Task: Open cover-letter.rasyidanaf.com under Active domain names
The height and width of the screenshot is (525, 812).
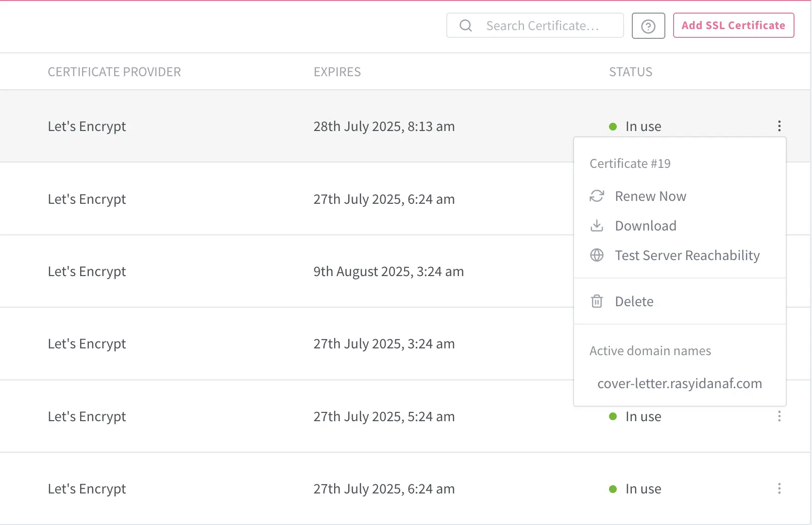Action: click(679, 383)
